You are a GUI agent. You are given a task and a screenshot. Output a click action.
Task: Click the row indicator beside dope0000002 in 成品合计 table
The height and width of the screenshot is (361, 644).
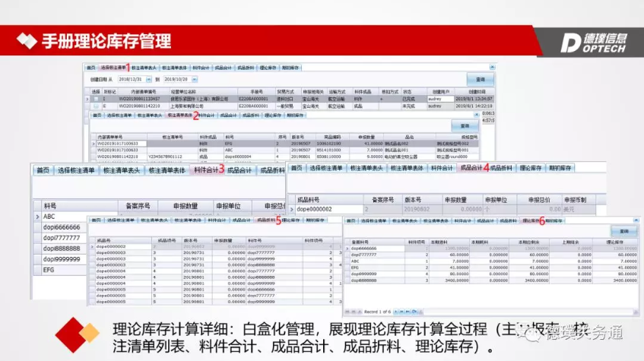click(x=291, y=208)
